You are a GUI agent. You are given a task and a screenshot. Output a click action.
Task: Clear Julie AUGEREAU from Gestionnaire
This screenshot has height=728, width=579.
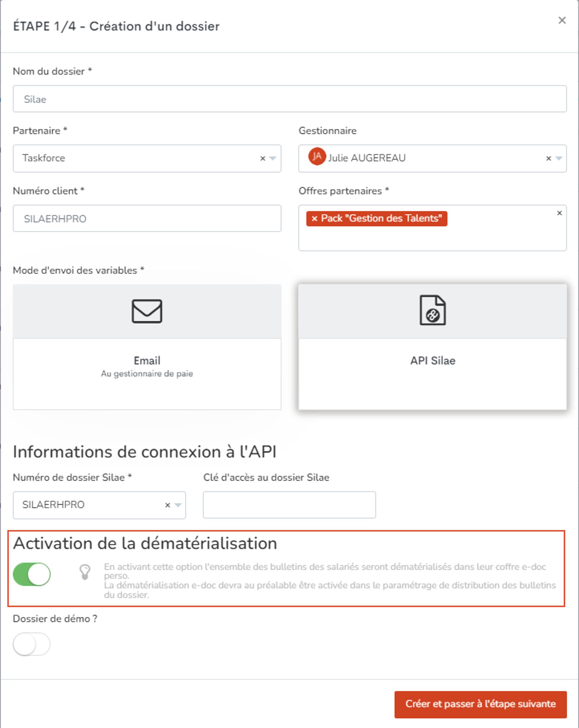pos(549,158)
